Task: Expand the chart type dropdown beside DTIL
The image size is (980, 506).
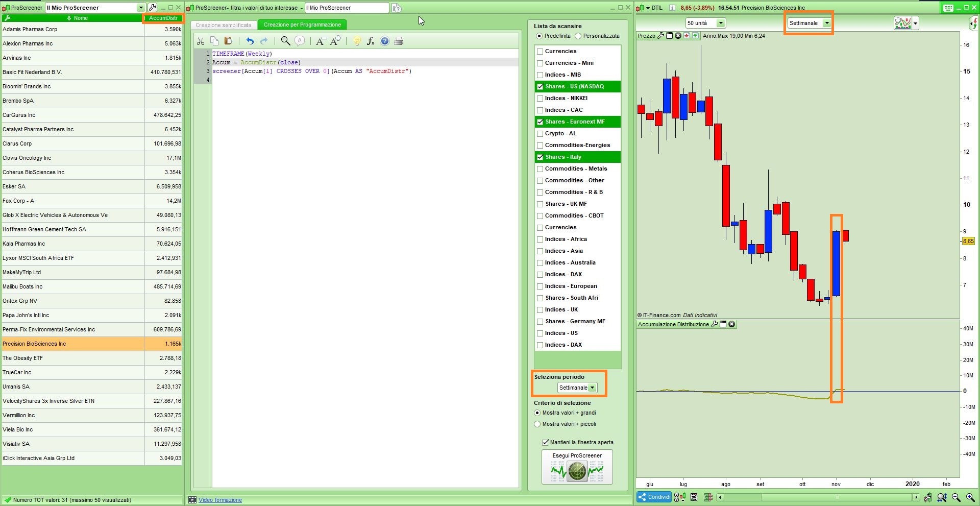Action: pyautogui.click(x=648, y=8)
